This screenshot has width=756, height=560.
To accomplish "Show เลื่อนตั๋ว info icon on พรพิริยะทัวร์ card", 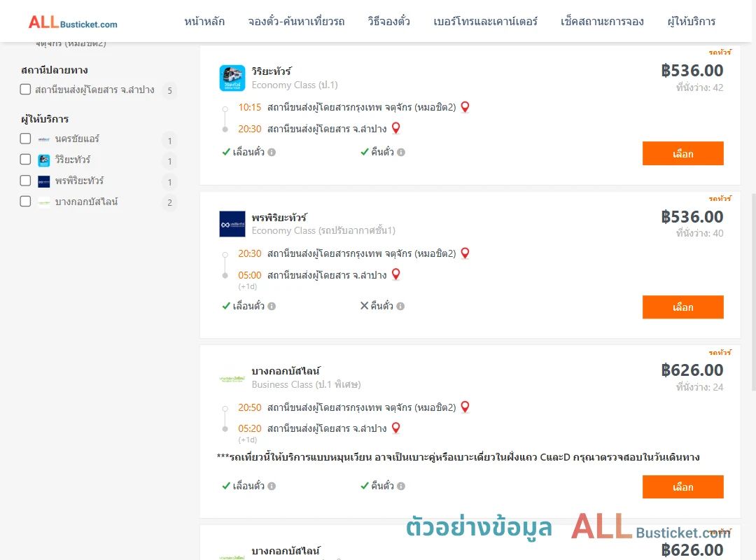I will 272,307.
